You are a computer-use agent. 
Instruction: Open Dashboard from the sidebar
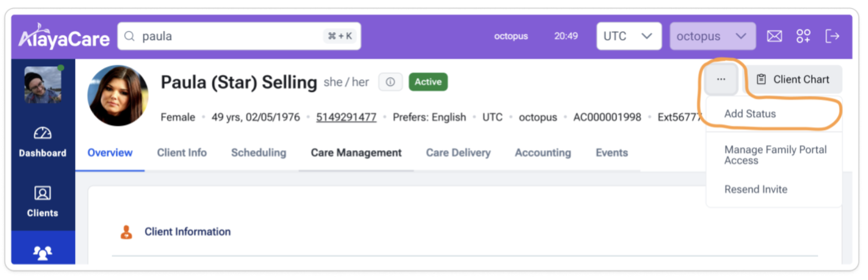tap(43, 142)
